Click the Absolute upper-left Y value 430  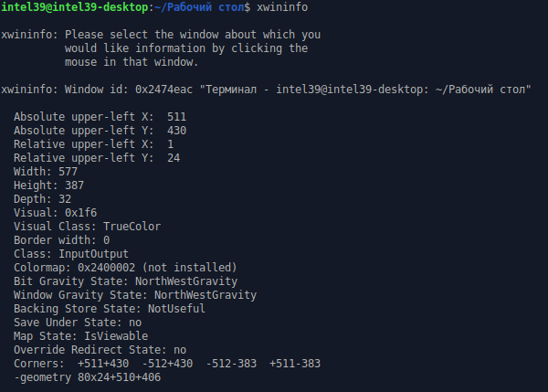point(177,131)
